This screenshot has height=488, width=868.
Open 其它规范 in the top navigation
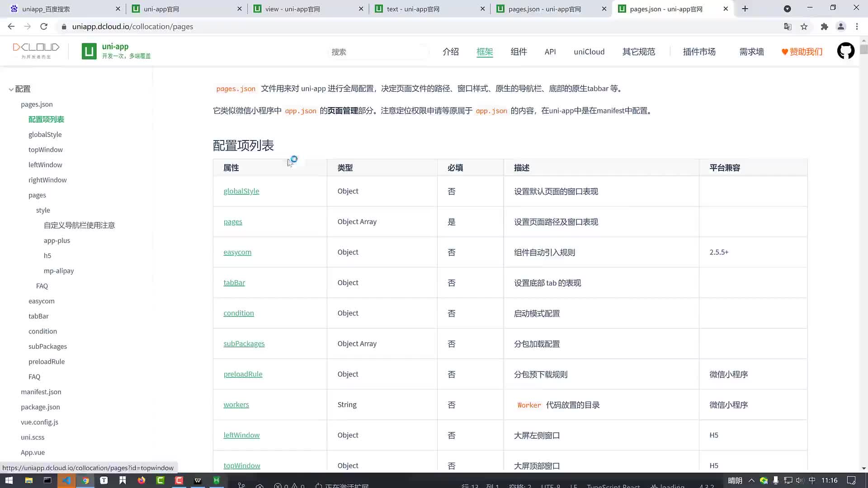[638, 52]
